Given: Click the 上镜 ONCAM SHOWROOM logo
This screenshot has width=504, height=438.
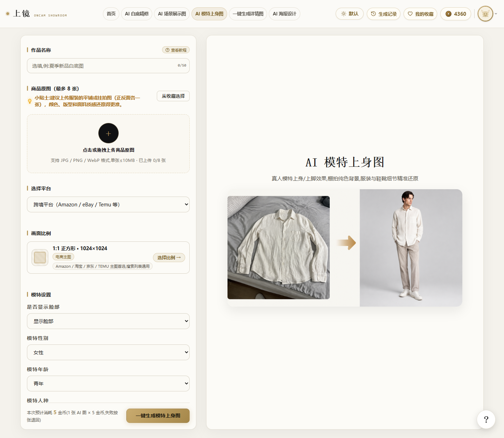Looking at the screenshot, I should 36,14.
